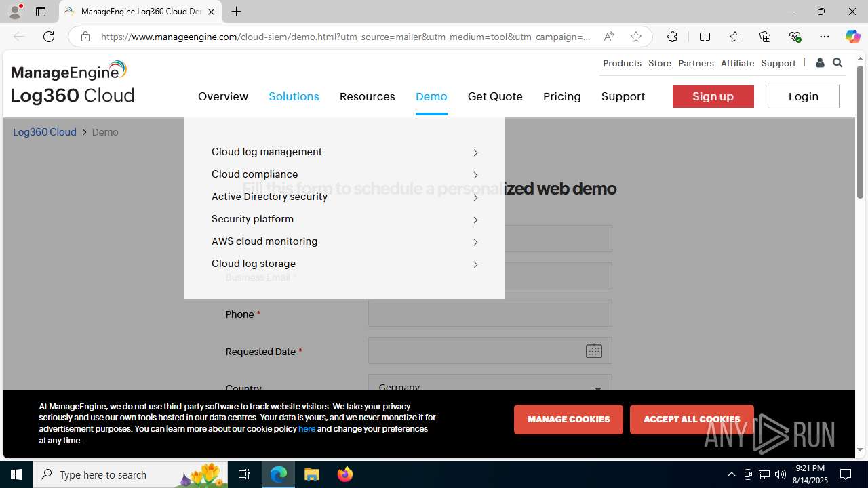Open the Products link in top bar
The image size is (868, 488).
622,63
